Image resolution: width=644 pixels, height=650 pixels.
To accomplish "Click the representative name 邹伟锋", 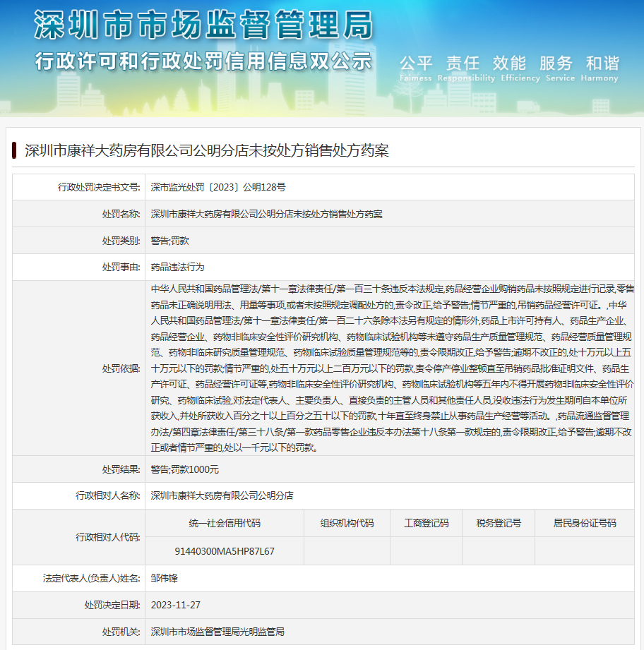I will pyautogui.click(x=165, y=578).
